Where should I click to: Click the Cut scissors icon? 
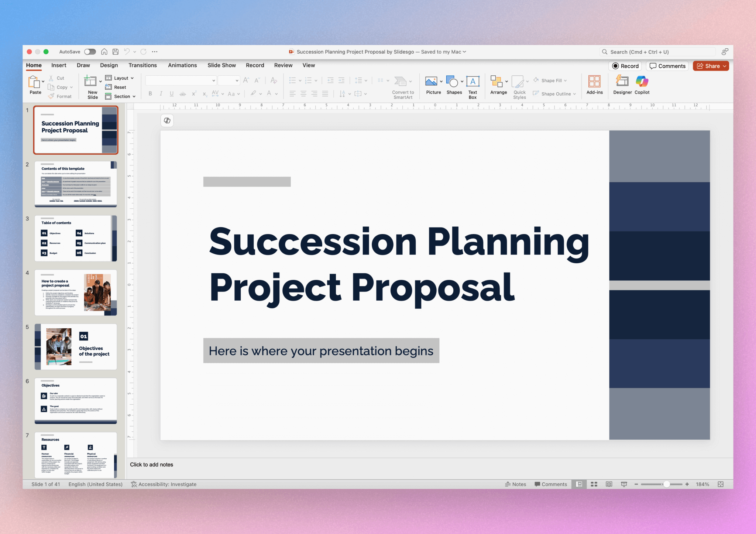pyautogui.click(x=51, y=78)
